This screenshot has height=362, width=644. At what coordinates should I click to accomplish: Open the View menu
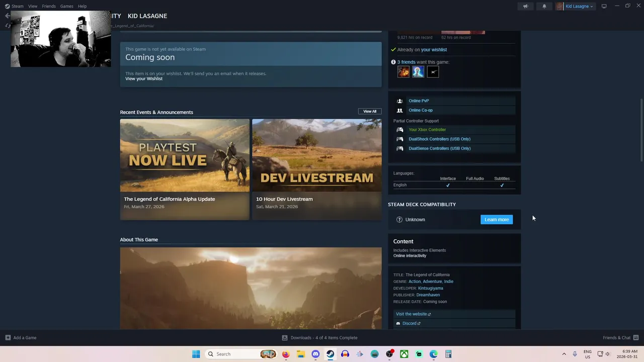pos(33,6)
